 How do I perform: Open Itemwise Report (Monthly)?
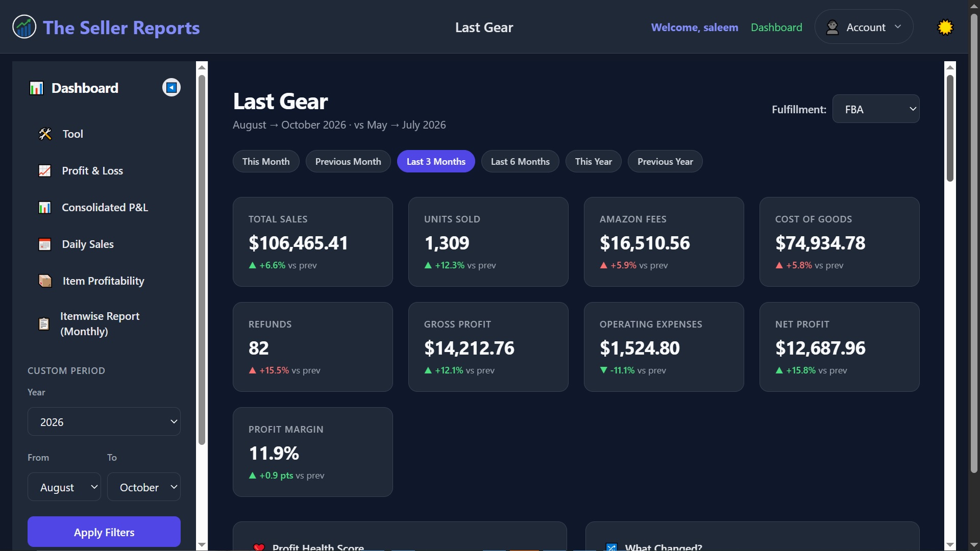[x=104, y=324]
